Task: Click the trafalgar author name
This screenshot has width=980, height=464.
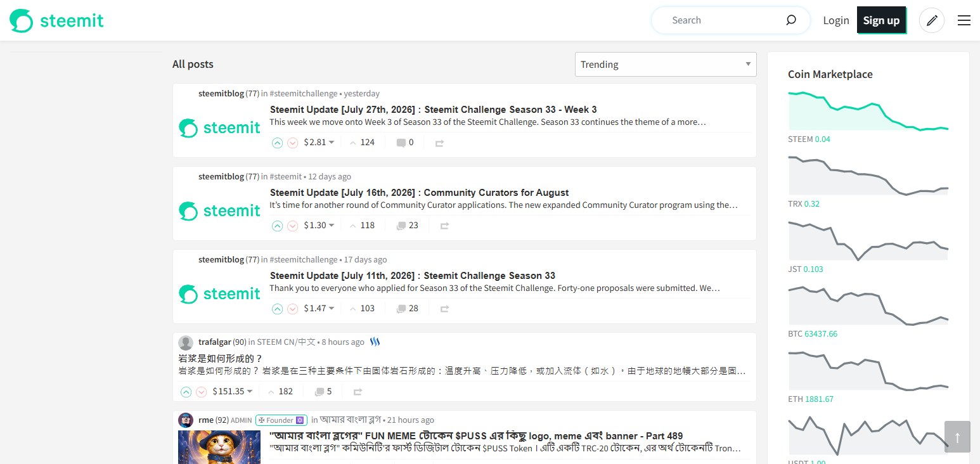Action: click(215, 342)
